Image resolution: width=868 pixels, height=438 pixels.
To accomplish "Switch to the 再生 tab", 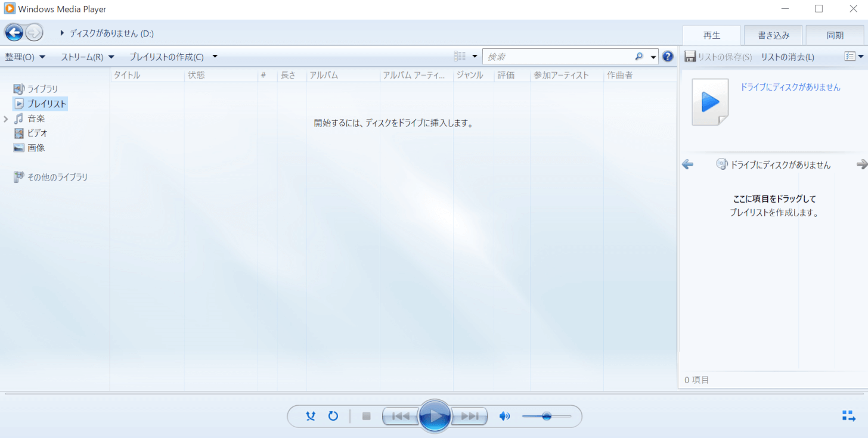I will click(712, 35).
